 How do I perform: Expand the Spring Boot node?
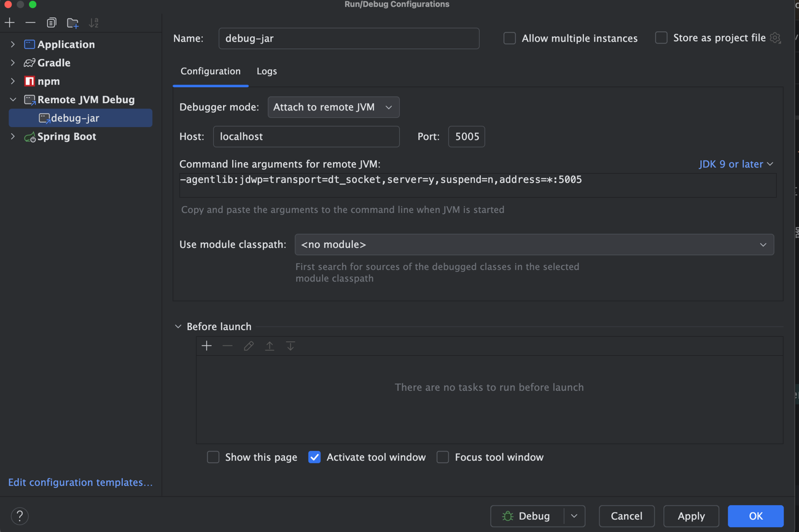(13, 136)
